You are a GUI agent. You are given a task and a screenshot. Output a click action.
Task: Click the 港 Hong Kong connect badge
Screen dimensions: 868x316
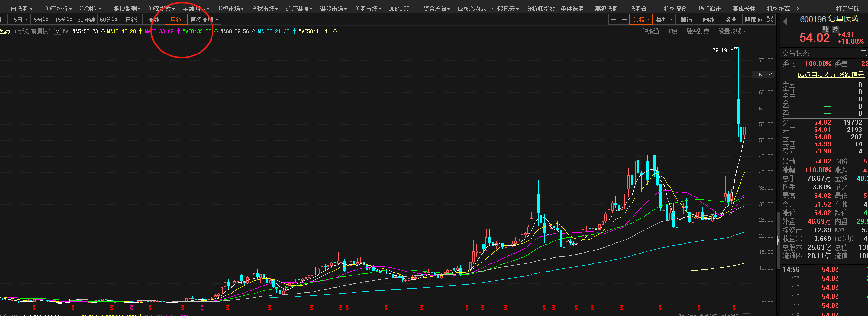[835, 29]
